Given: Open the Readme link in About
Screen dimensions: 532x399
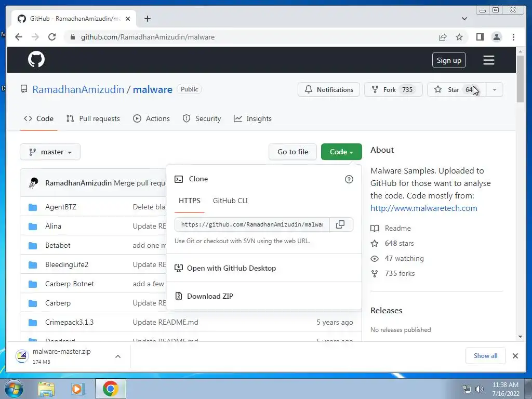Looking at the screenshot, I should 397,229.
